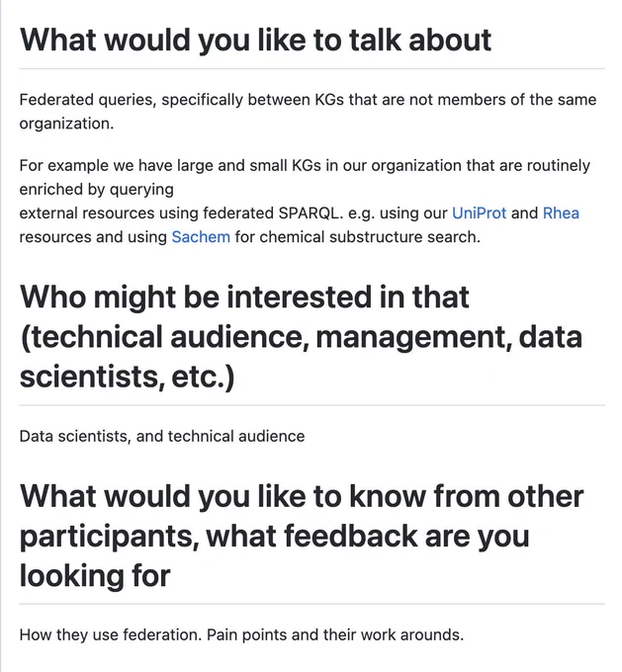Click the "Data scientists, and technical audience" text
This screenshot has width=622, height=672.
[162, 436]
